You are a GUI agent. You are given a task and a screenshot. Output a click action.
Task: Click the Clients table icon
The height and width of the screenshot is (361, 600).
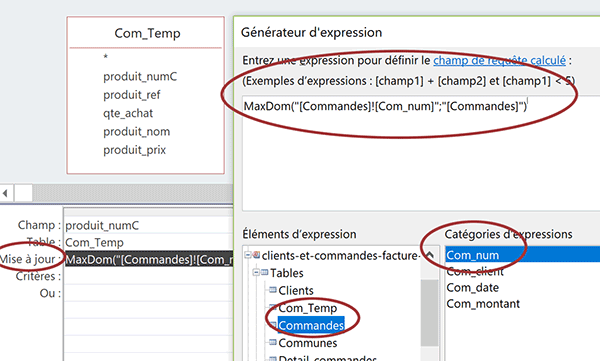coord(273,290)
